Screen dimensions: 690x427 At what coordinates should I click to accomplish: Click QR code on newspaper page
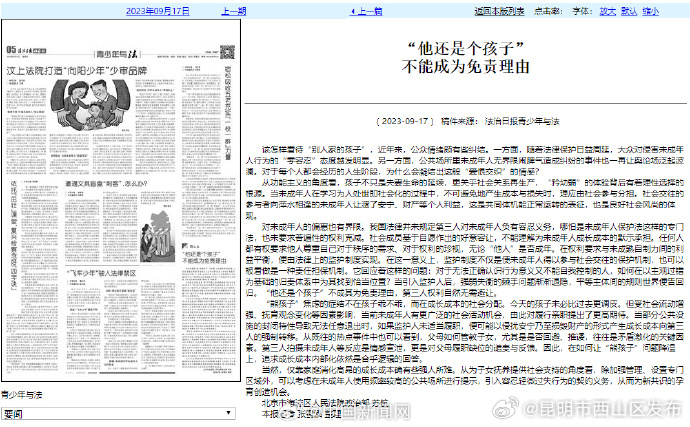[228, 52]
